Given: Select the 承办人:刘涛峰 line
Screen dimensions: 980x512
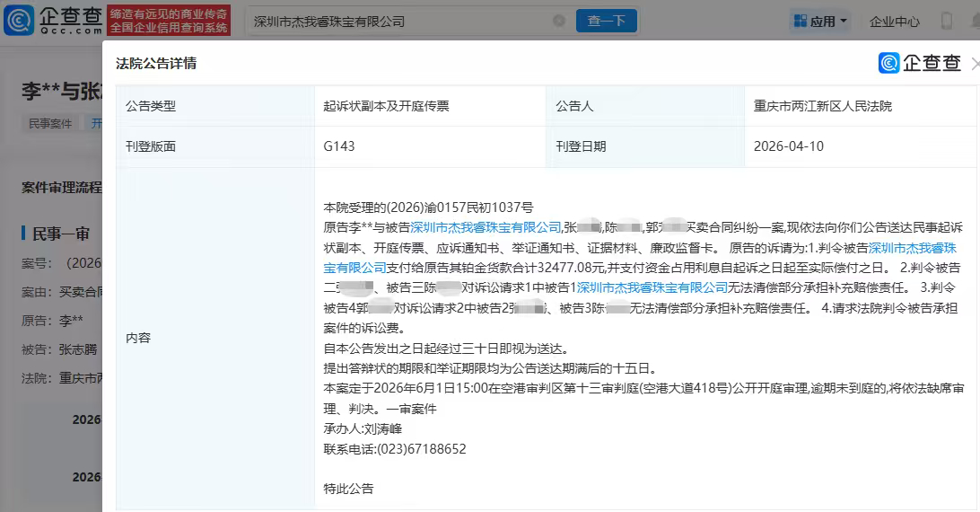Looking at the screenshot, I should tap(363, 428).
